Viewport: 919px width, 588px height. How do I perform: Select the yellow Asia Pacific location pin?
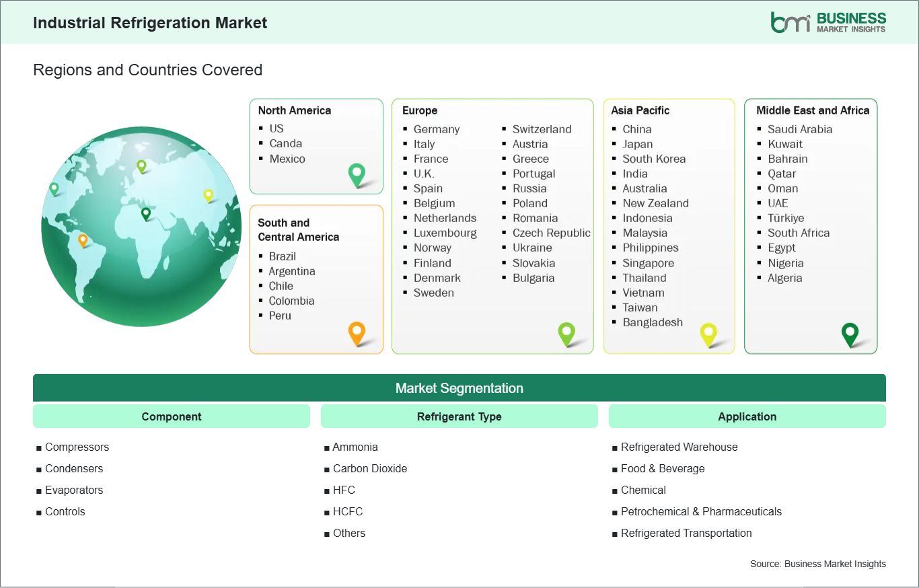tap(708, 334)
